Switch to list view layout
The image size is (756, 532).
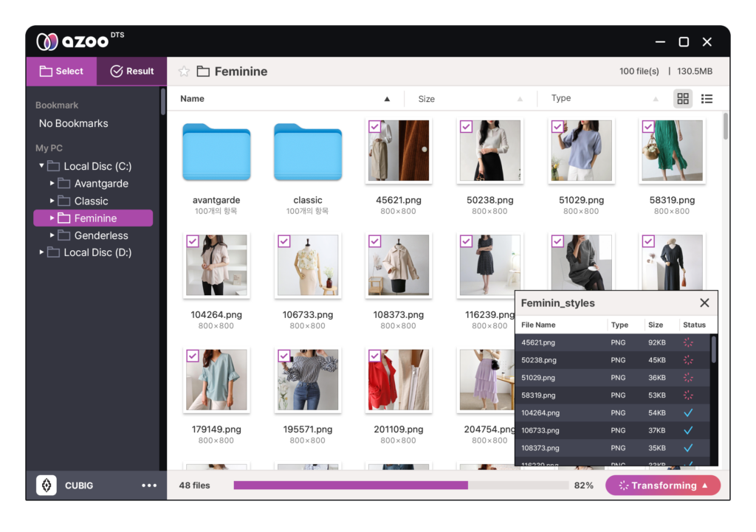click(x=707, y=99)
